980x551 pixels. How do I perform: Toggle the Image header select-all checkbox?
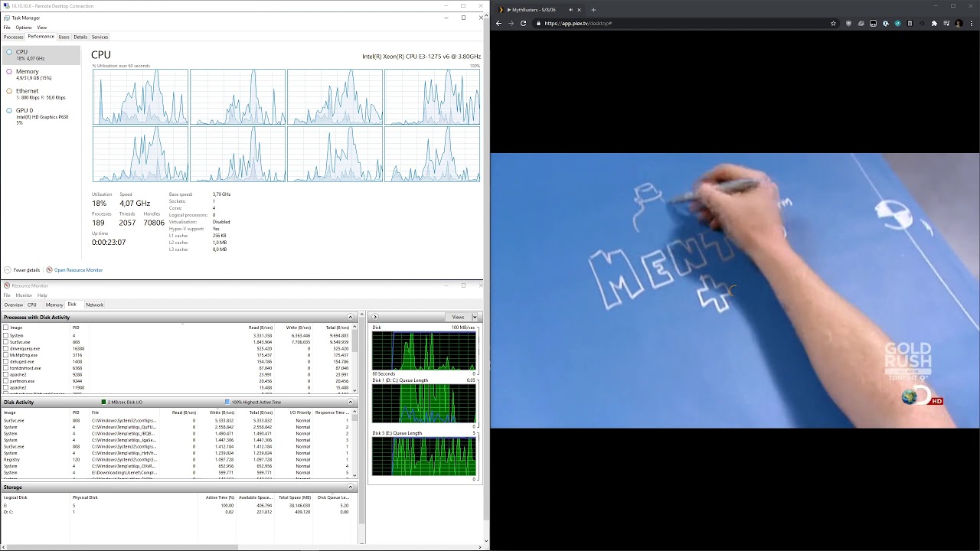(x=6, y=328)
